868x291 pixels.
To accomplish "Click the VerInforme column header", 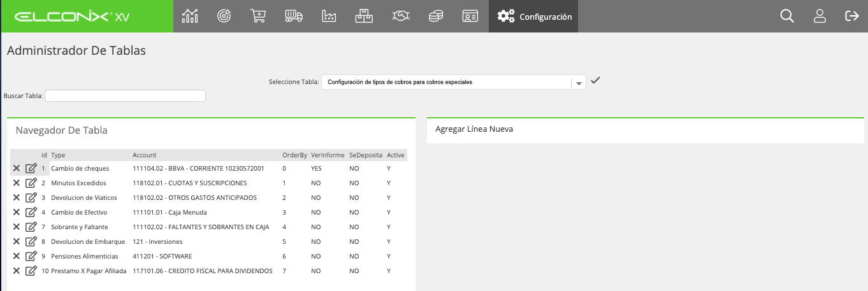I will 328,155.
